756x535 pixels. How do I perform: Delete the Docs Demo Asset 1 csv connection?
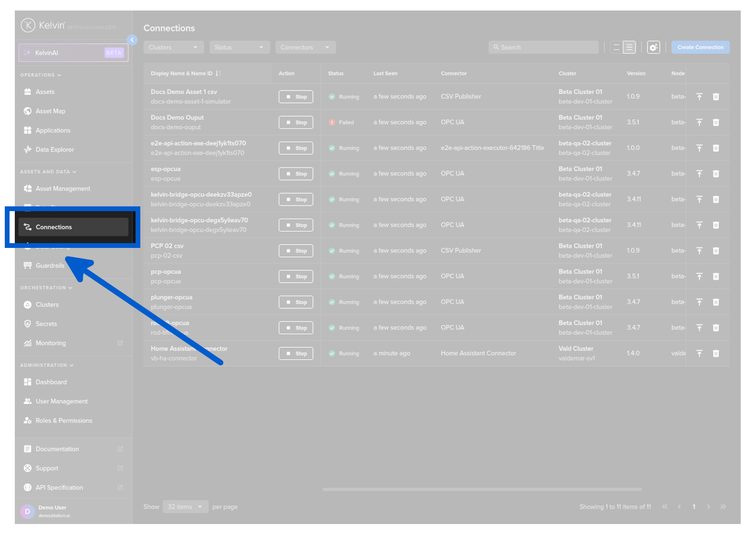[715, 97]
